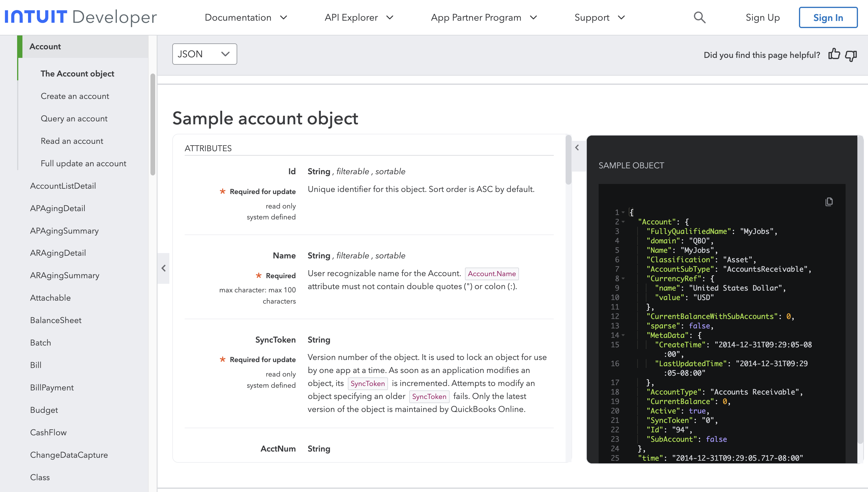This screenshot has width=868, height=492.
Task: Click the Sign Up link
Action: pos(763,18)
